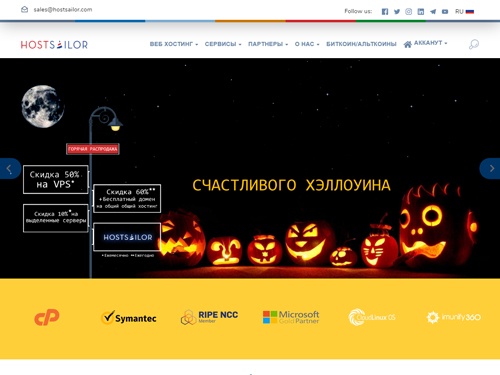Image resolution: width=500 pixels, height=375 pixels.
Task: Click the sales@hostsailor.com email link
Action: (63, 10)
